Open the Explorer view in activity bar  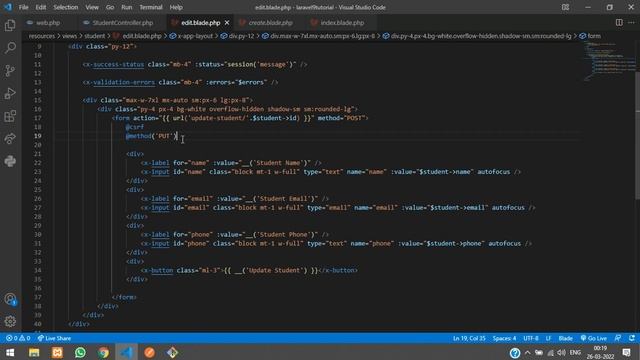[10, 25]
